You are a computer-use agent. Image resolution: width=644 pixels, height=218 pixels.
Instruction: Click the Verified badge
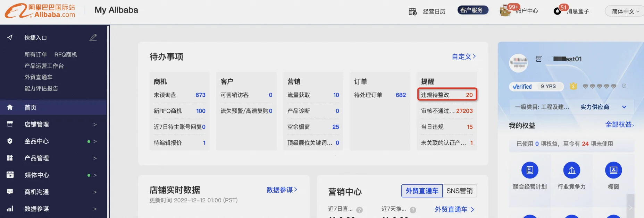[x=522, y=87]
